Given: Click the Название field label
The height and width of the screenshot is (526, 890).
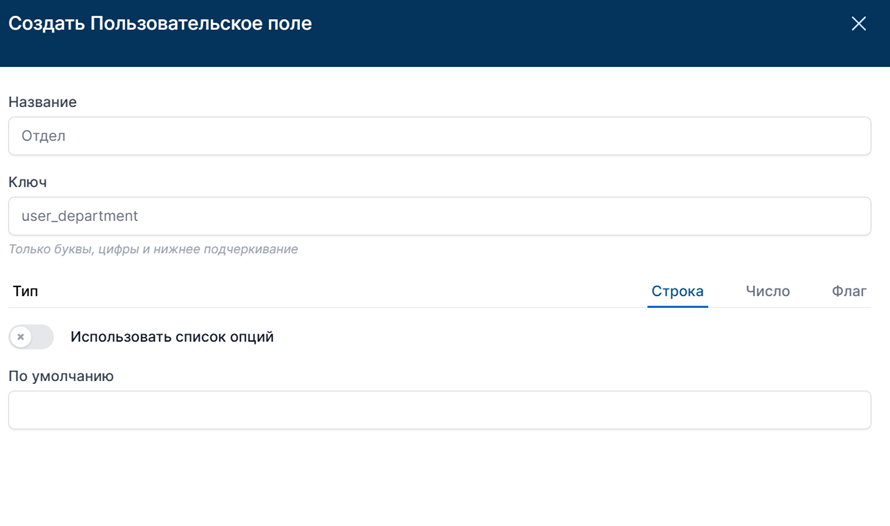Looking at the screenshot, I should (42, 102).
